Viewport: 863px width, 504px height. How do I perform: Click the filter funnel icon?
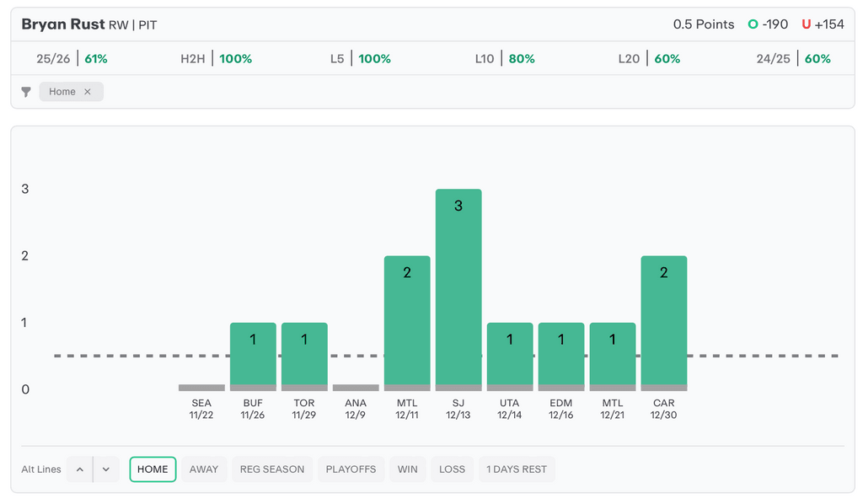(26, 92)
